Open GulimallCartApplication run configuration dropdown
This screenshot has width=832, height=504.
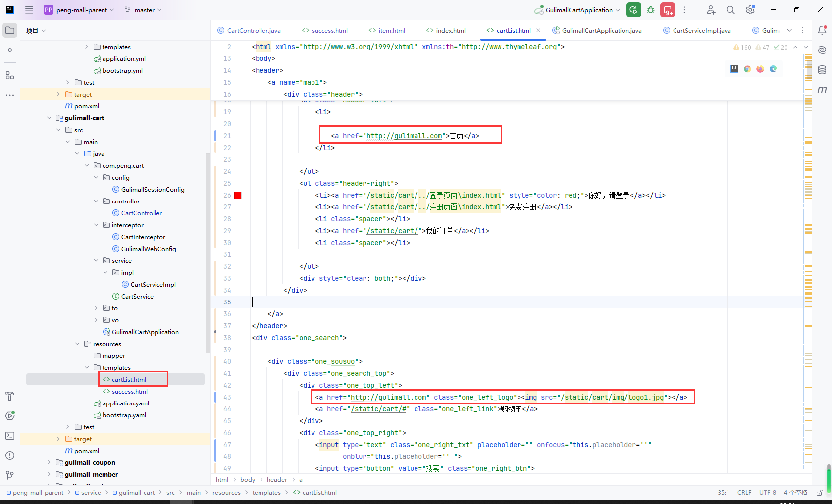click(x=577, y=10)
